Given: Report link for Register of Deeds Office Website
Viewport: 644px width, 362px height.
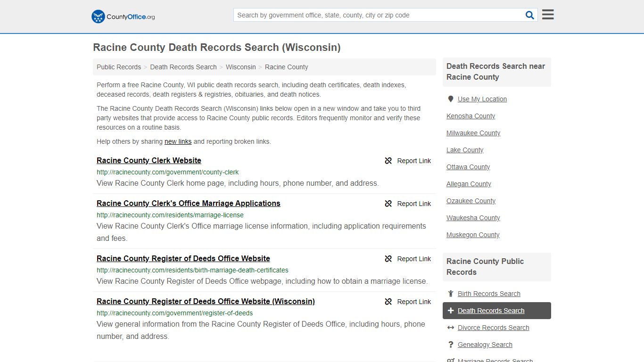Looking at the screenshot, I should point(414,259).
